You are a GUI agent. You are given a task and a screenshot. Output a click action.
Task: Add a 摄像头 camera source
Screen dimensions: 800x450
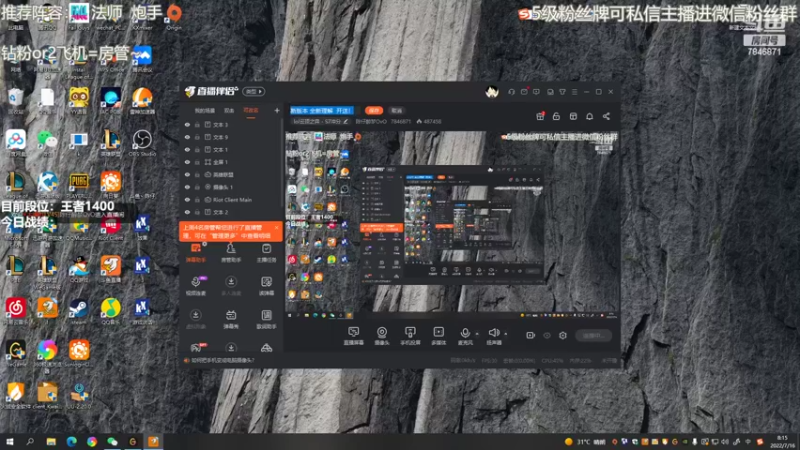coord(382,336)
